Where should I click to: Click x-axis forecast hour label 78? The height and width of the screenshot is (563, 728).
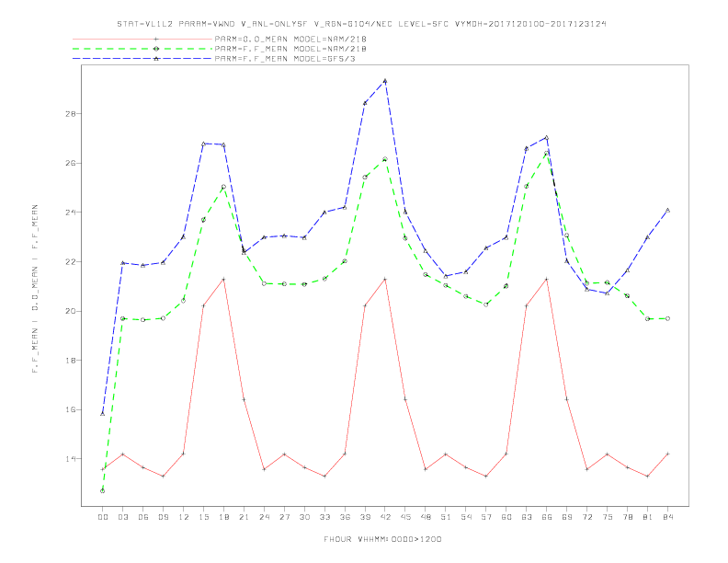point(628,517)
